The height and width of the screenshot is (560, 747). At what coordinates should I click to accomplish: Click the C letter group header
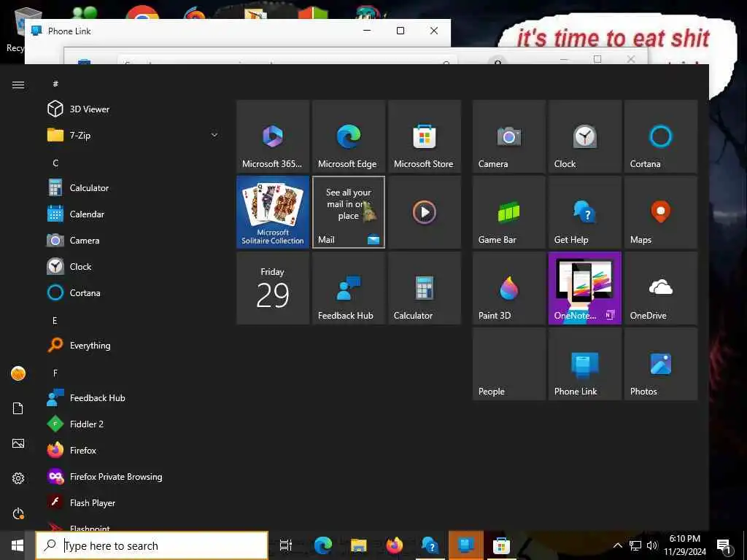(55, 163)
